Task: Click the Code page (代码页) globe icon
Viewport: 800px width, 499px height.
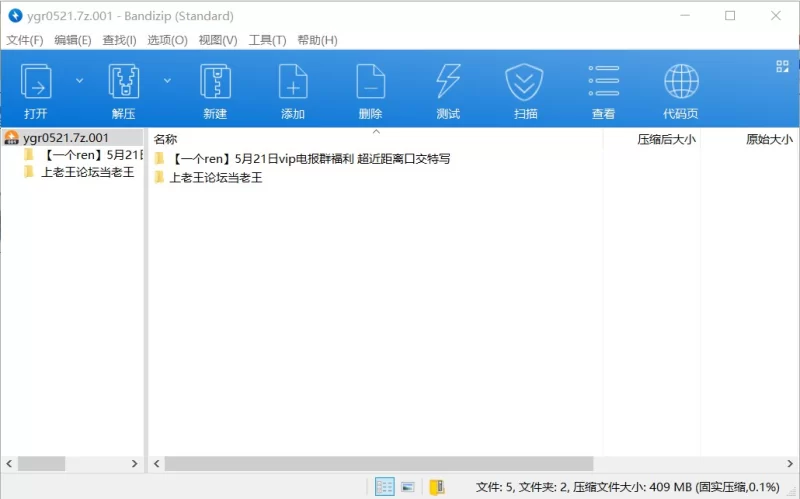Action: (x=681, y=82)
